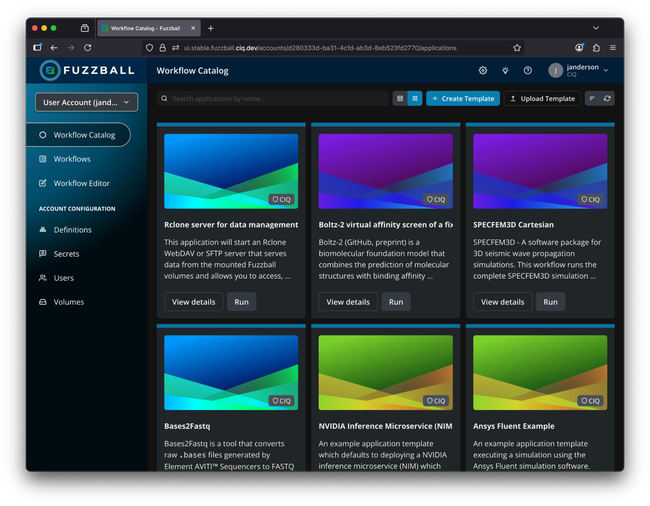Open browser account profile icon
This screenshot has height=506, width=650.
(579, 48)
